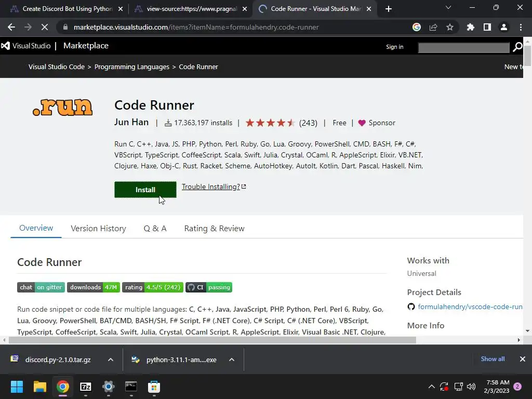
Task: Close the downloads bar
Action: [x=523, y=359]
